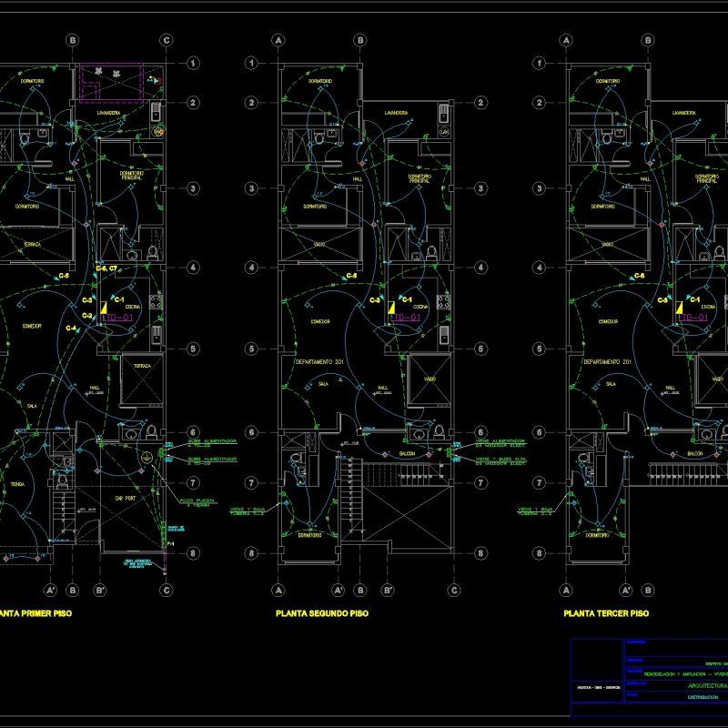
Task: Select the PLANTA TERCER PISO title text
Action: point(607,614)
